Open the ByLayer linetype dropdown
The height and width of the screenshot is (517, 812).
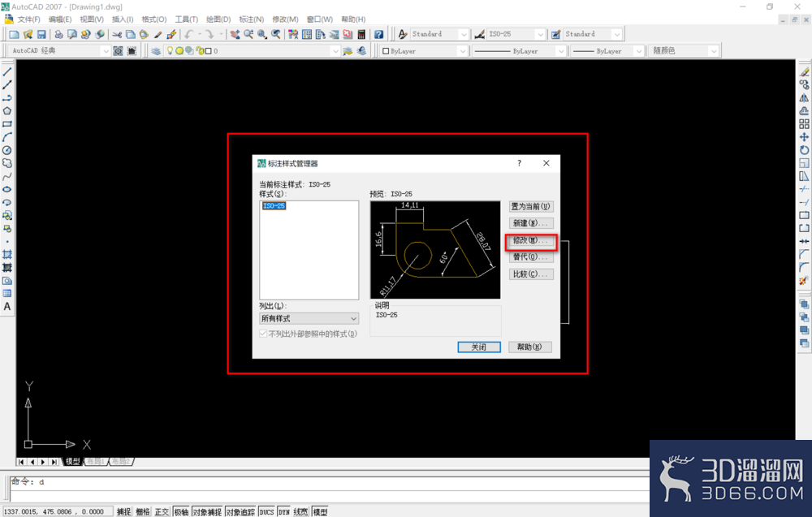(x=520, y=50)
